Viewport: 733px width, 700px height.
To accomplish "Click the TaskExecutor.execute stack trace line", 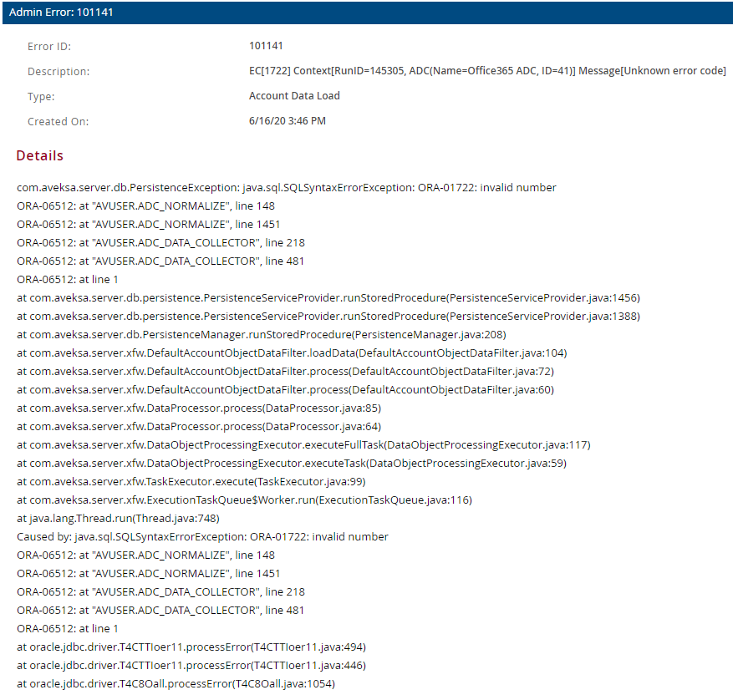I will (191, 482).
